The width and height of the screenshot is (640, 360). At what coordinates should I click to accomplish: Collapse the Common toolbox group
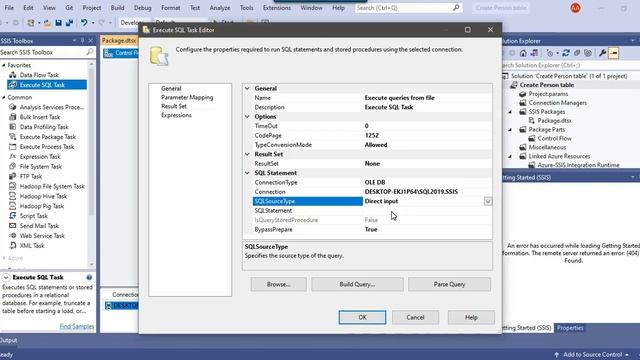pyautogui.click(x=4, y=97)
